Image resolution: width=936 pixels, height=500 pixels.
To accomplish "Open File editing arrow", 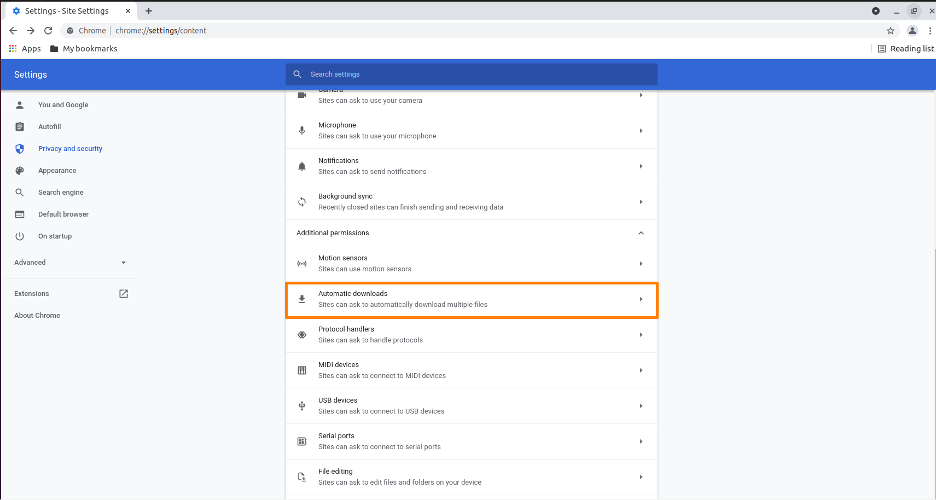I will pyautogui.click(x=641, y=477).
